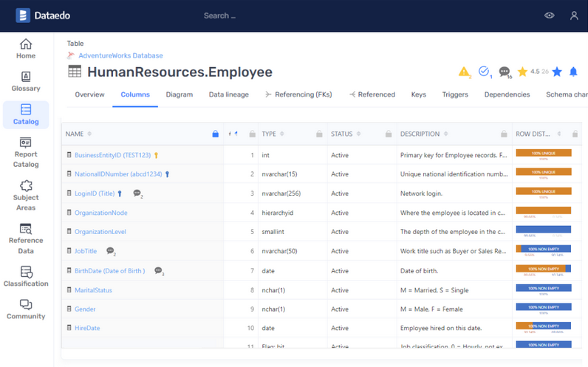Screen dimensions: 588x367
Task: Open the Glossary sidebar item
Action: click(x=26, y=81)
